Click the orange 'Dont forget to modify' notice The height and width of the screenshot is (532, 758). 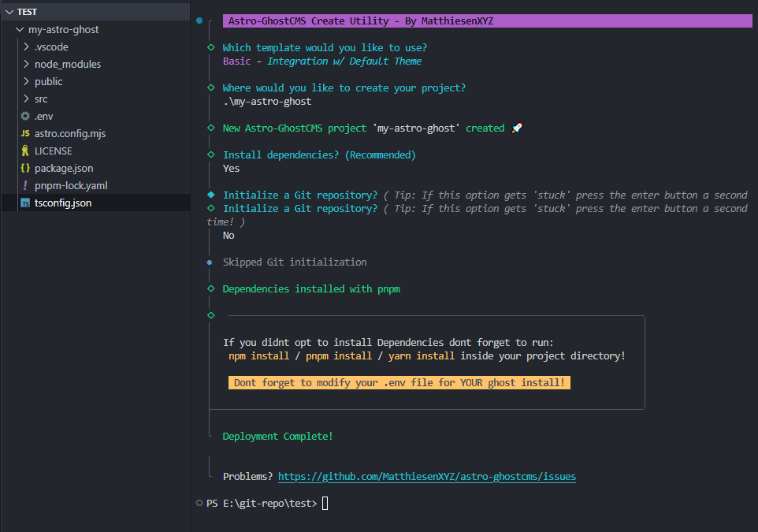[x=399, y=382]
